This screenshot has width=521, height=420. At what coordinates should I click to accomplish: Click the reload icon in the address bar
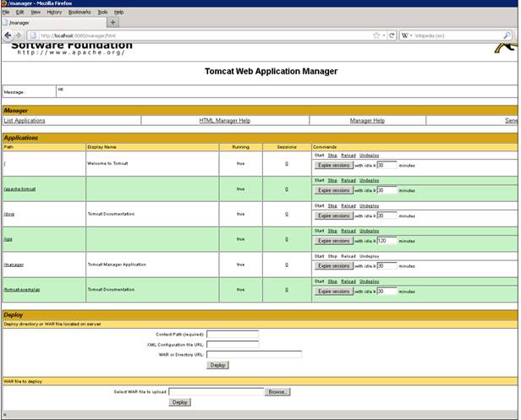pos(392,35)
